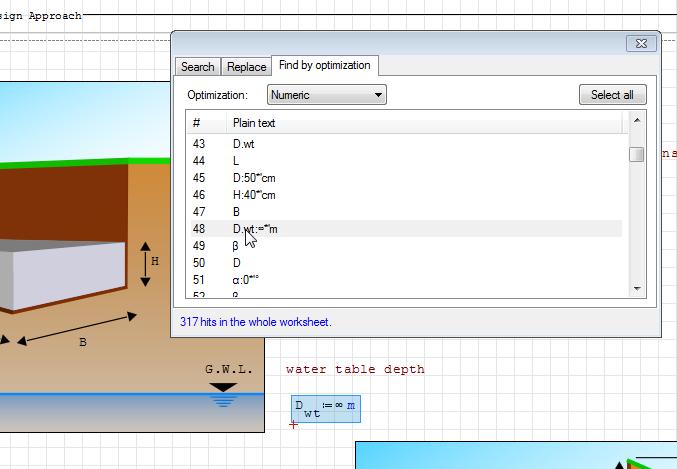Image resolution: width=677 pixels, height=469 pixels.
Task: Sort by the # column header
Action: [205, 123]
